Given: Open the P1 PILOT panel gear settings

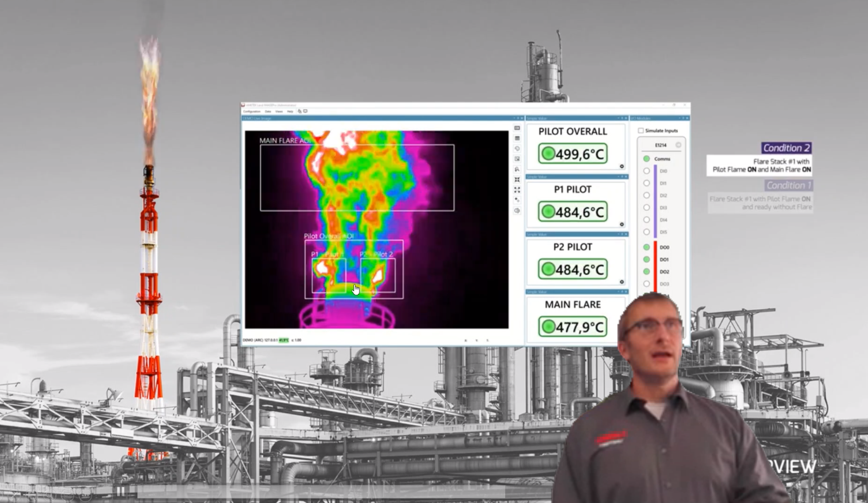Looking at the screenshot, I should pos(622,224).
